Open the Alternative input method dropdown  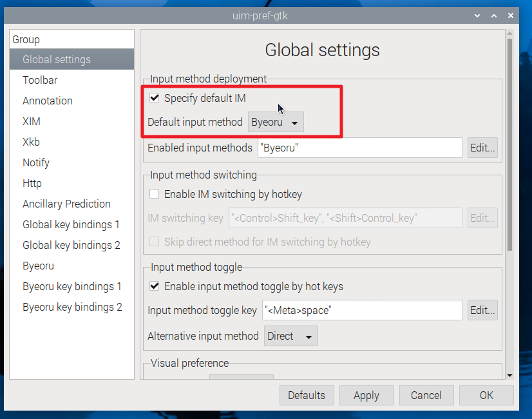(290, 336)
